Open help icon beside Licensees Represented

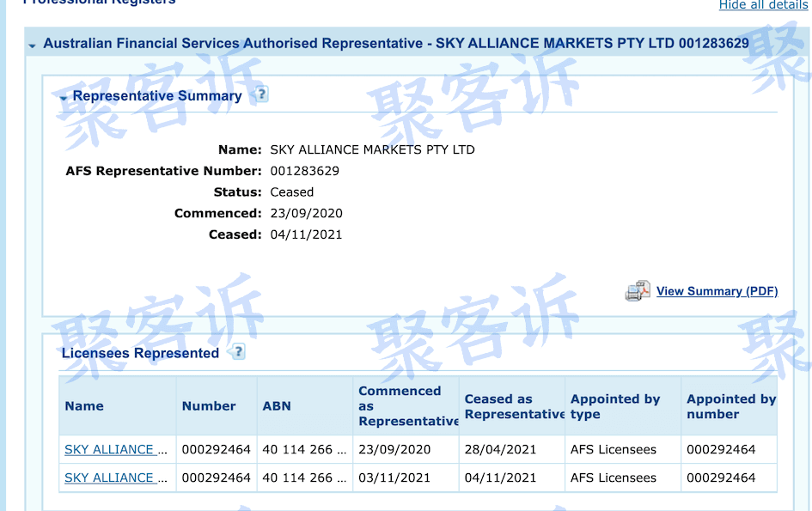[238, 351]
